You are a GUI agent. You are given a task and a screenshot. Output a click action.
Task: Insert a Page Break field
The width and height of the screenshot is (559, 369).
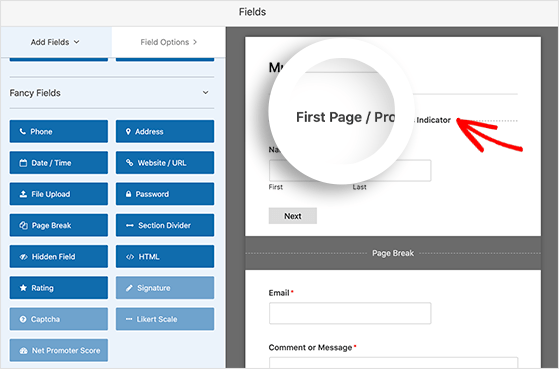(58, 225)
